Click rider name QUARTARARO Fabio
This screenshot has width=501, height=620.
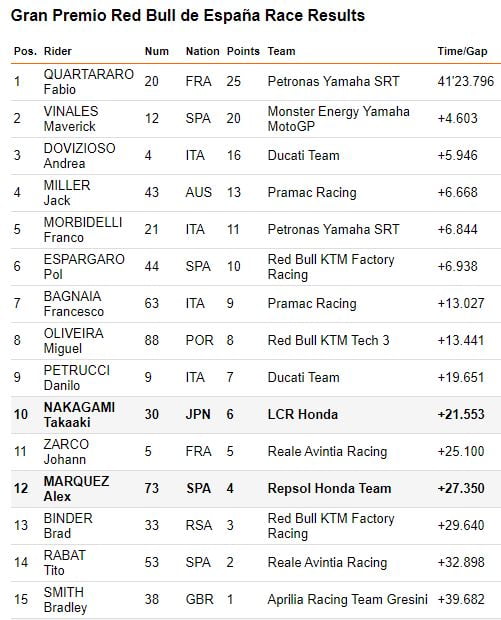(x=89, y=81)
